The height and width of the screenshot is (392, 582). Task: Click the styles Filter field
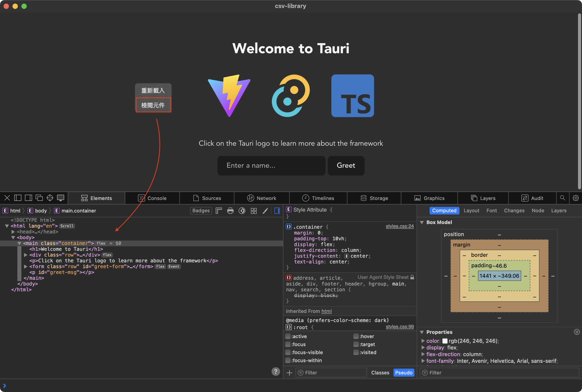331,373
